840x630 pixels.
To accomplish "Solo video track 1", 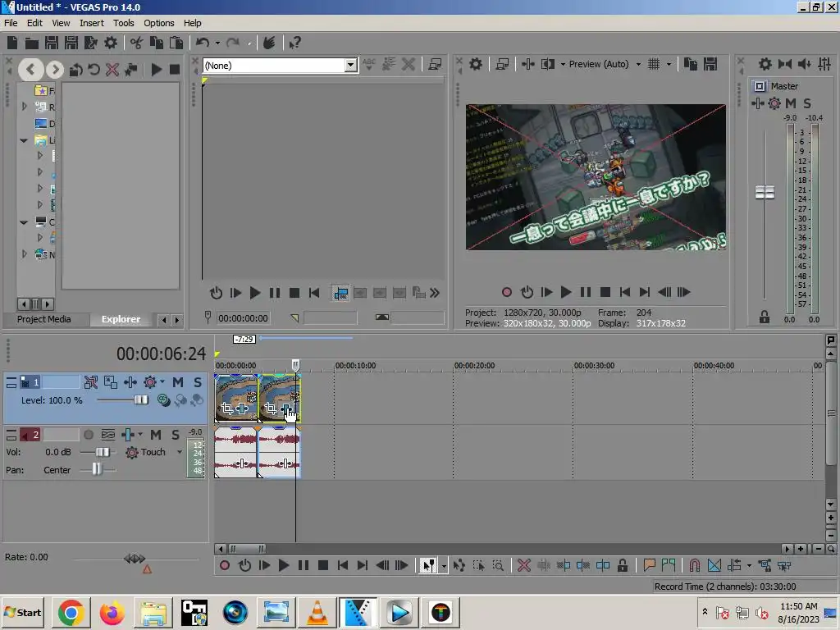I will point(198,382).
